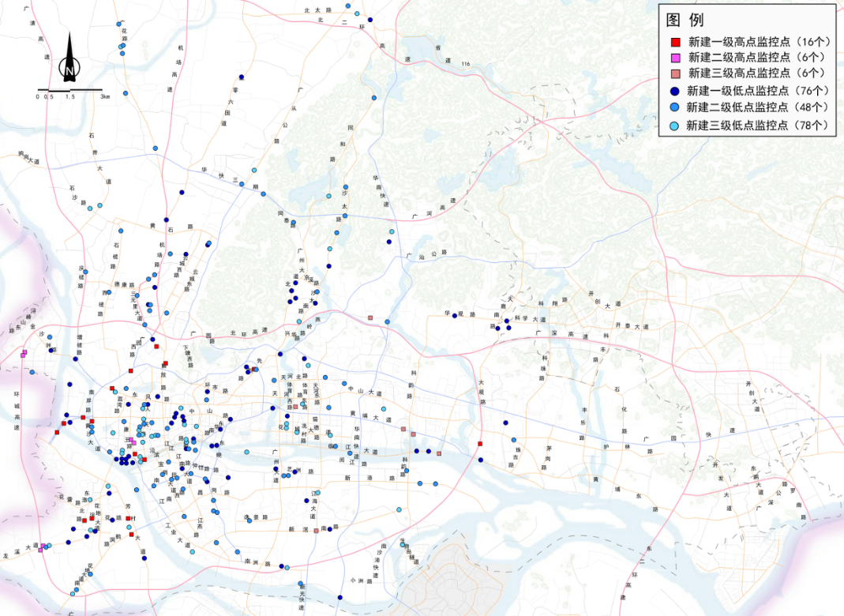This screenshot has height=616, width=844.
Task: Click the light blue dot next to 北太路
Action: point(358,14)
